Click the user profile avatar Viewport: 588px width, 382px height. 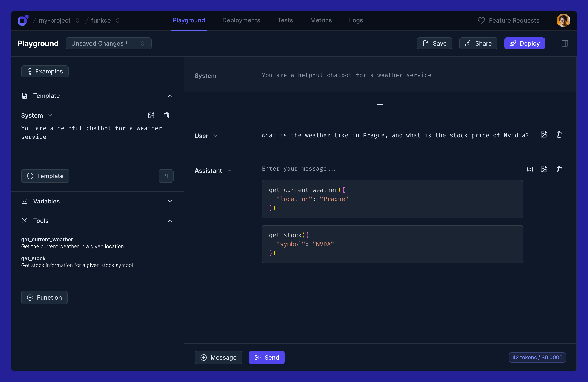563,20
